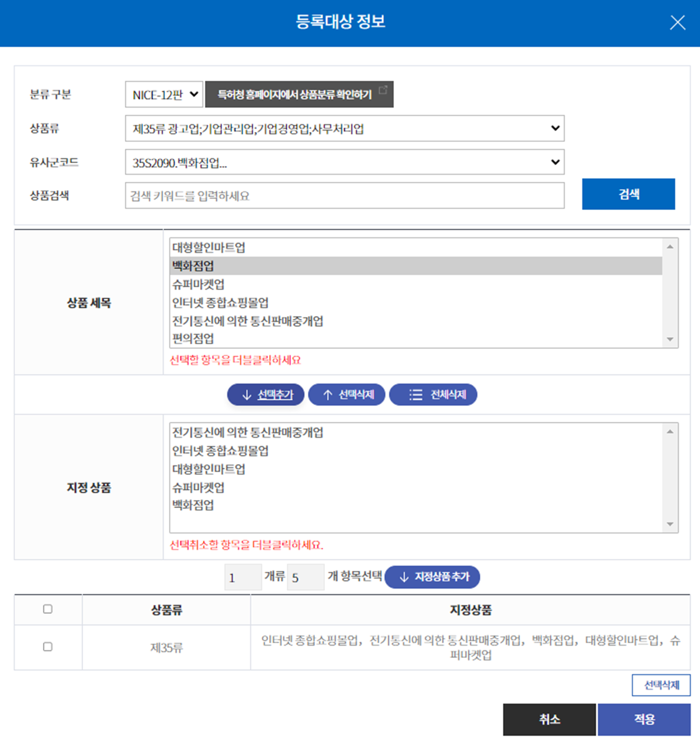
Task: Select 전기통신에 의한 통신판매중개업 in 상품 세목 list
Action: (x=416, y=321)
